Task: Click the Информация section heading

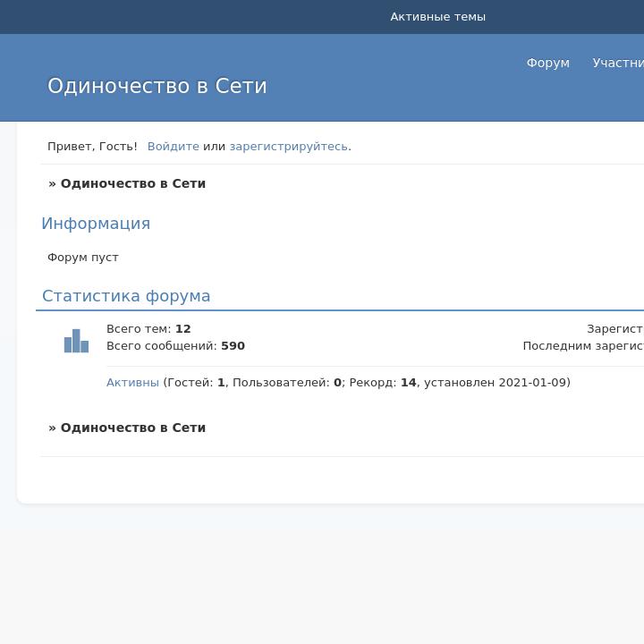Action: pyautogui.click(x=96, y=224)
